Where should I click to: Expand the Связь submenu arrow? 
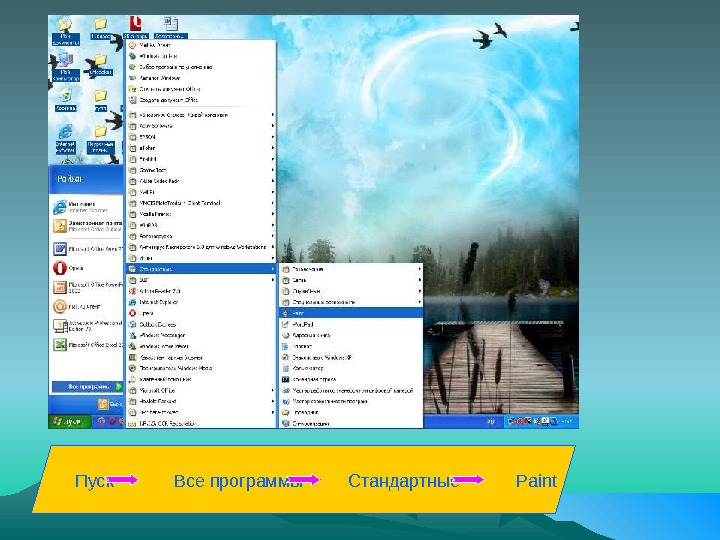tap(420, 280)
